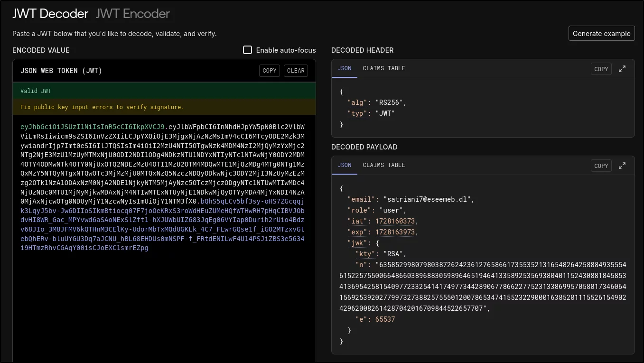Screen dimensions: 644x363
Task: Click the ENCODED VALUE section label
Action: [41, 50]
